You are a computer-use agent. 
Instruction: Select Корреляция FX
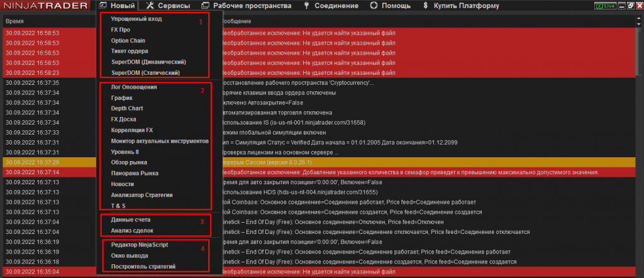(132, 130)
